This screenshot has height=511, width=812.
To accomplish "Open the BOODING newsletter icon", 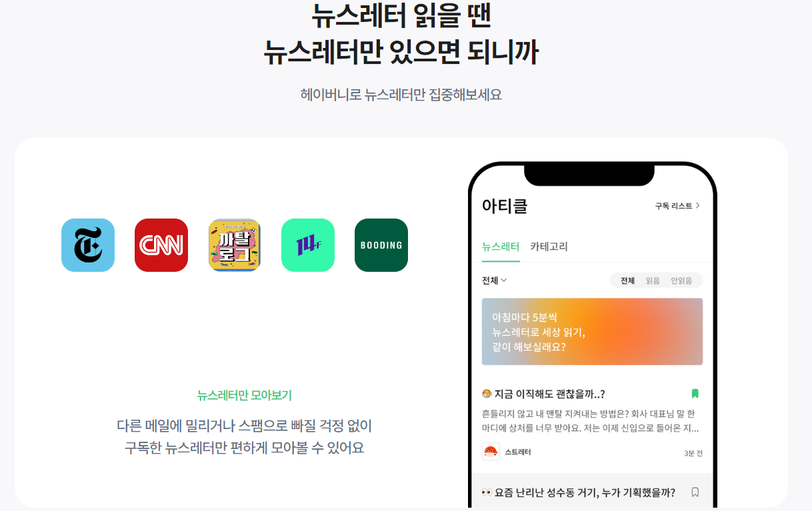I will point(381,245).
